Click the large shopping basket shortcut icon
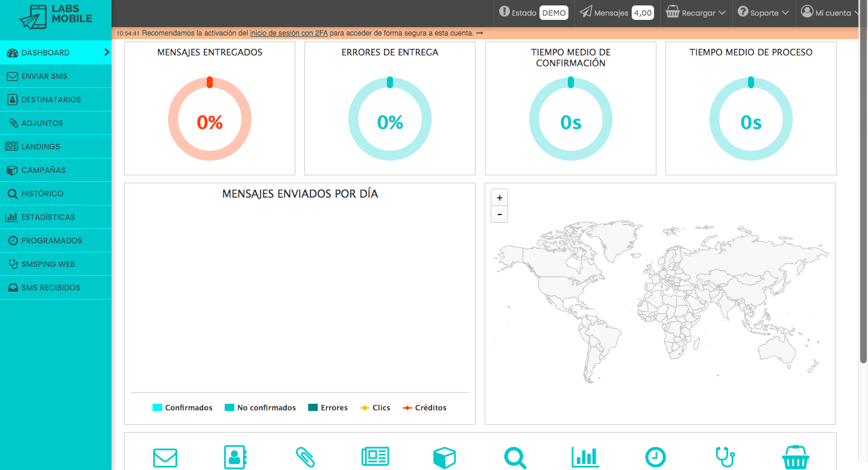Image resolution: width=868 pixels, height=470 pixels. [796, 458]
